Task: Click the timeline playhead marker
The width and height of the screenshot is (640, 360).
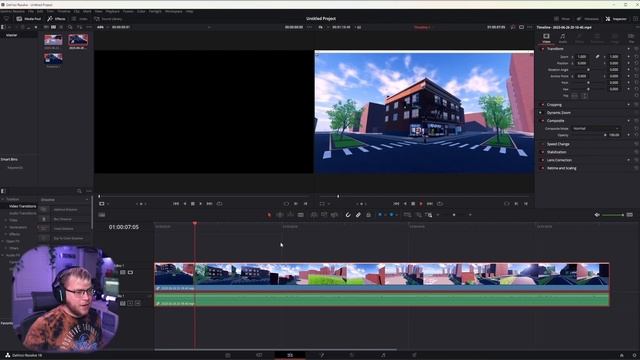Action: [195, 223]
